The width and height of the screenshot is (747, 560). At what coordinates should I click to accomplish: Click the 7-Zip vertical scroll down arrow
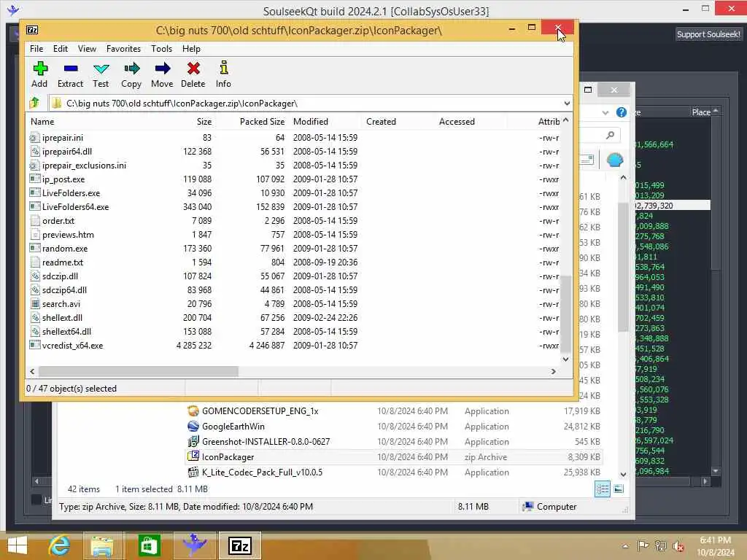tap(565, 359)
